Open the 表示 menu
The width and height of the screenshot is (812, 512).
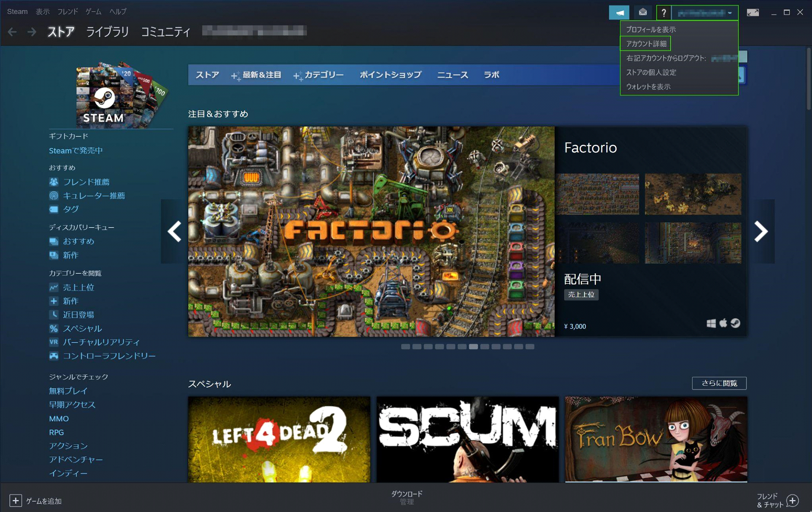42,12
